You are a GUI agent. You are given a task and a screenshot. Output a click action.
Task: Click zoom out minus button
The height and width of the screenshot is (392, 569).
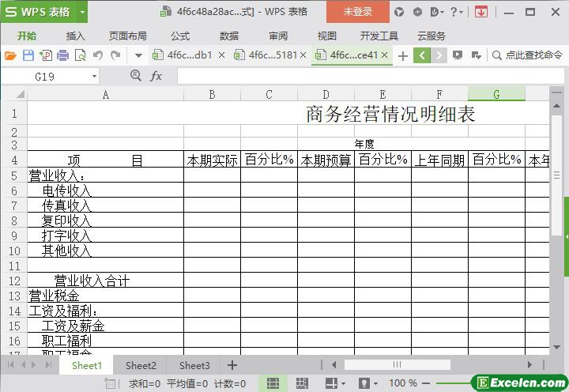[427, 383]
